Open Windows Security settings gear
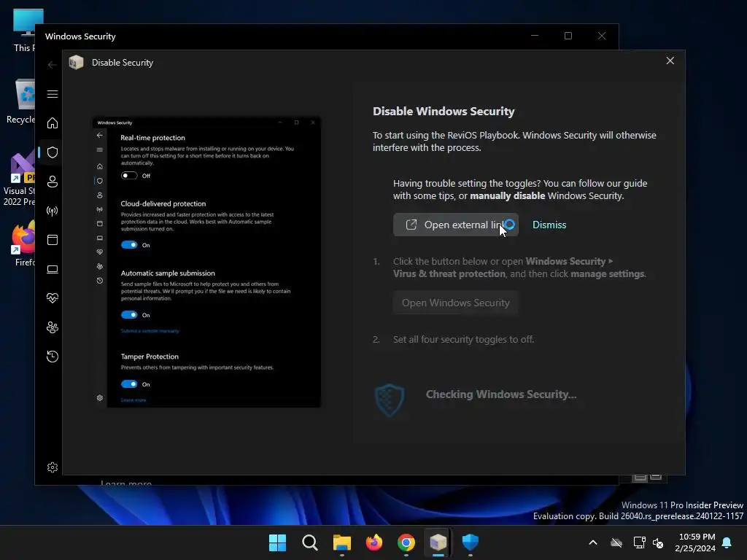747x560 pixels. tap(53, 467)
